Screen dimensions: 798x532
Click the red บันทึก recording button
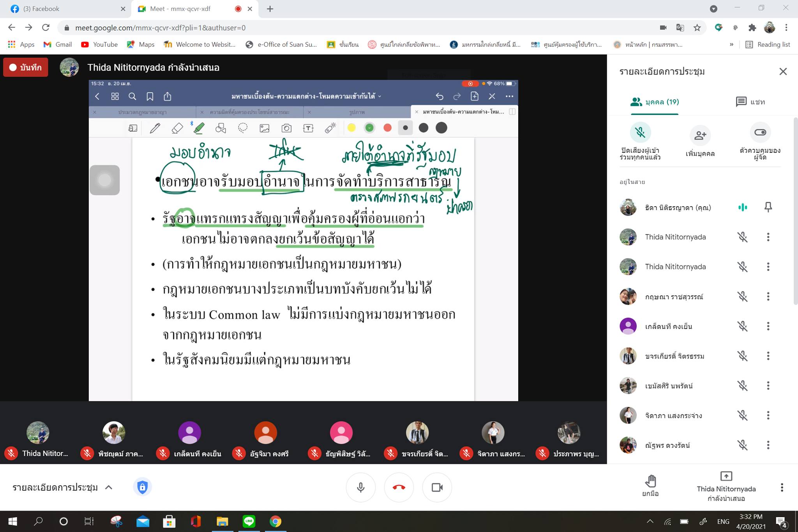coord(26,67)
